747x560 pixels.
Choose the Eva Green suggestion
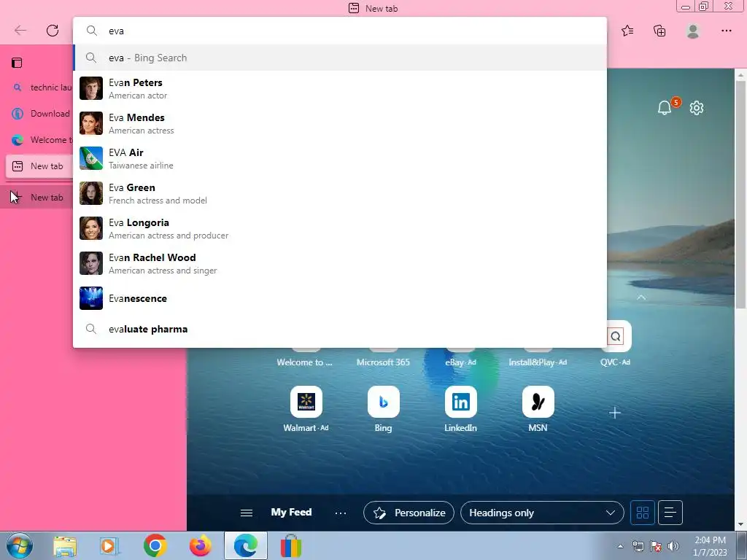coord(340,193)
